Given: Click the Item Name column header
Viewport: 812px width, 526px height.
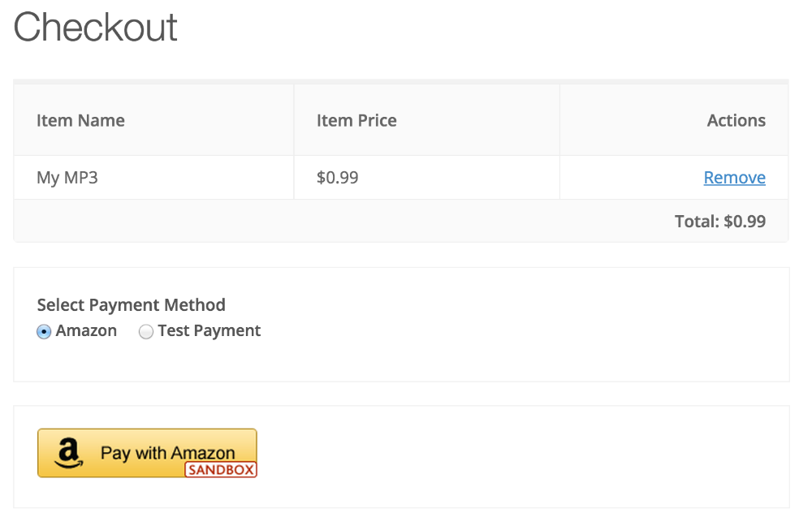Looking at the screenshot, I should click(80, 119).
